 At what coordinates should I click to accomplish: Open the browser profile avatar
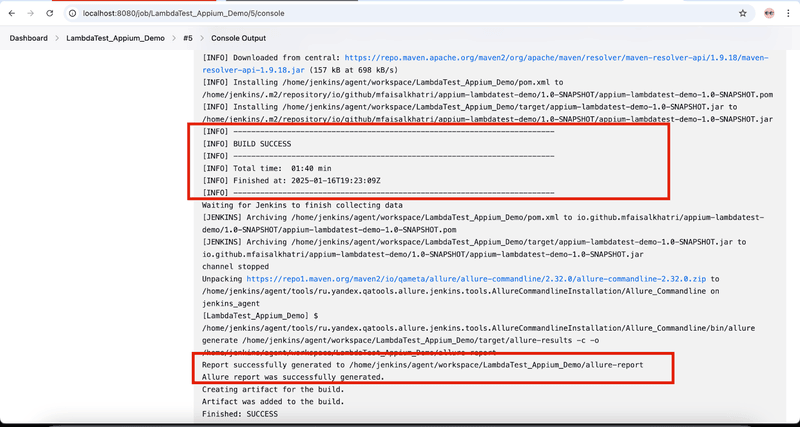pyautogui.click(x=769, y=14)
